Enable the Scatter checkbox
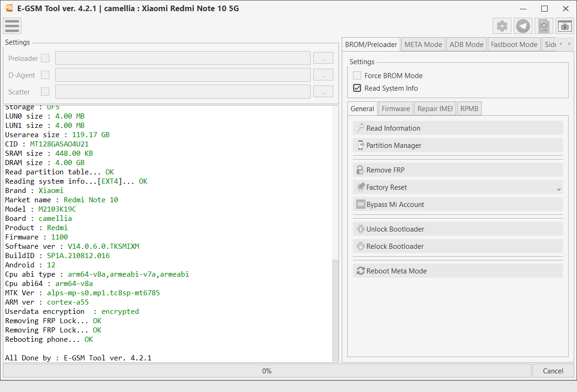The image size is (577, 392). point(45,92)
